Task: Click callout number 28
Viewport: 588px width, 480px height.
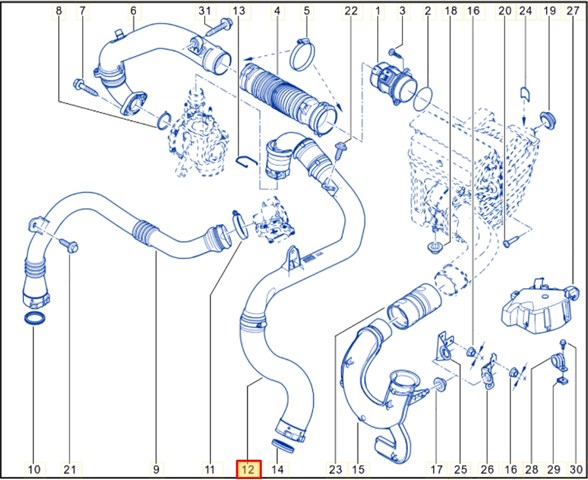Action: [532, 469]
